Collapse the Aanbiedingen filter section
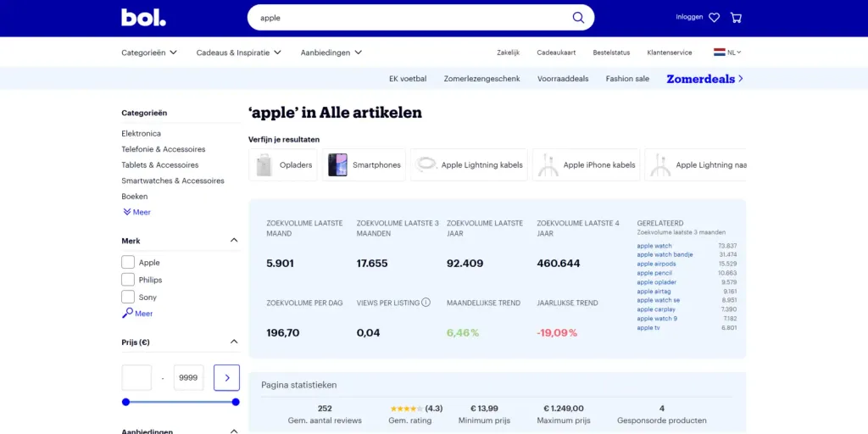This screenshot has width=868, height=434. 234,431
